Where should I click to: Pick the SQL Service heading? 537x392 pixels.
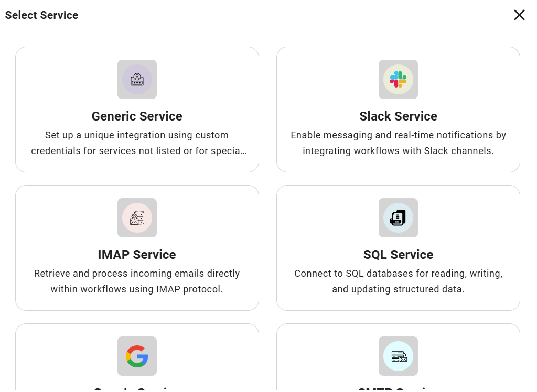[398, 255]
